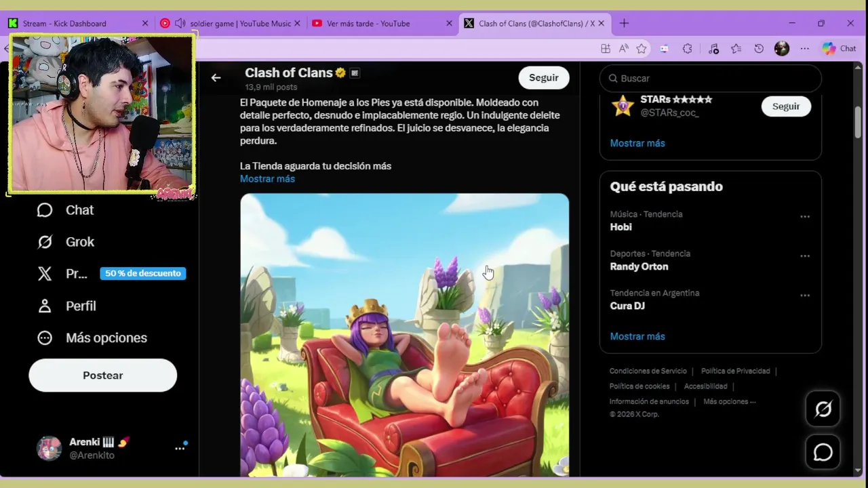The image size is (868, 488).
Task: Mute the soldier game YouTube Music tab audio
Action: coord(180,23)
